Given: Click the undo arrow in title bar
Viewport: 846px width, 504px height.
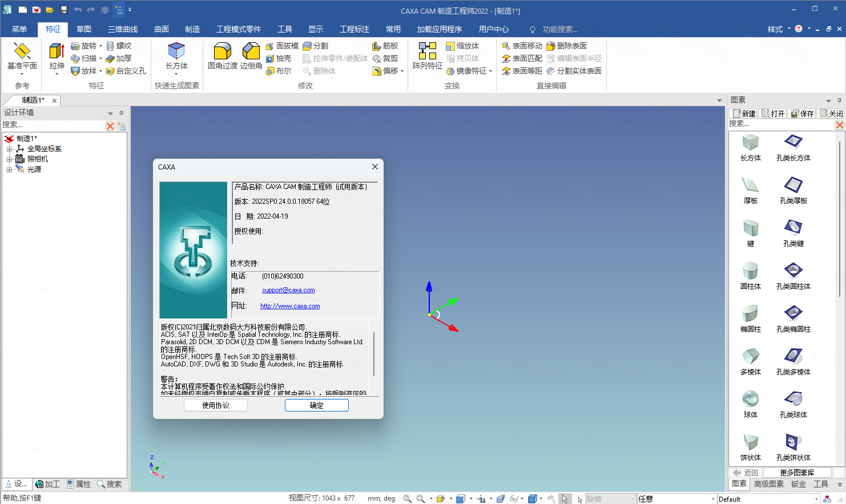Looking at the screenshot, I should coord(78,10).
